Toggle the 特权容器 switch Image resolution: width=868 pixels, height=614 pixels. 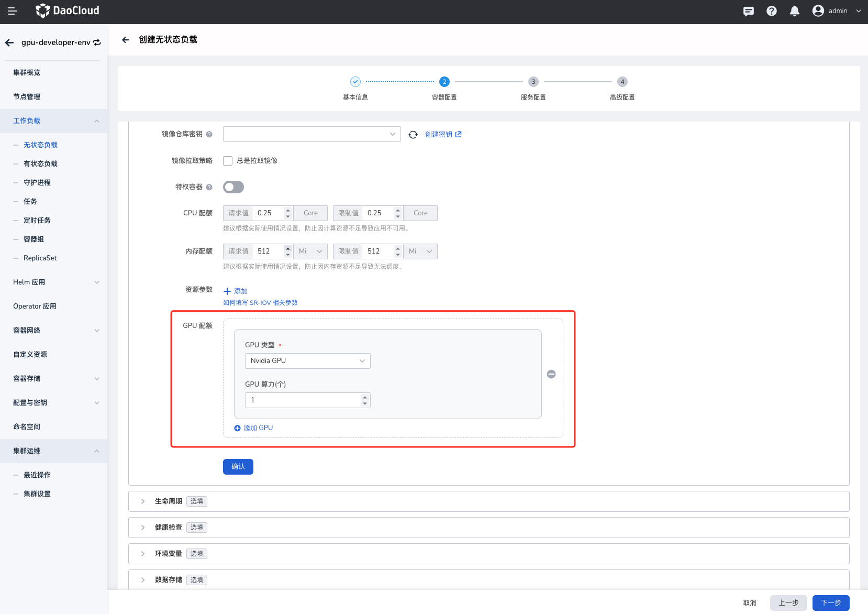pos(233,187)
